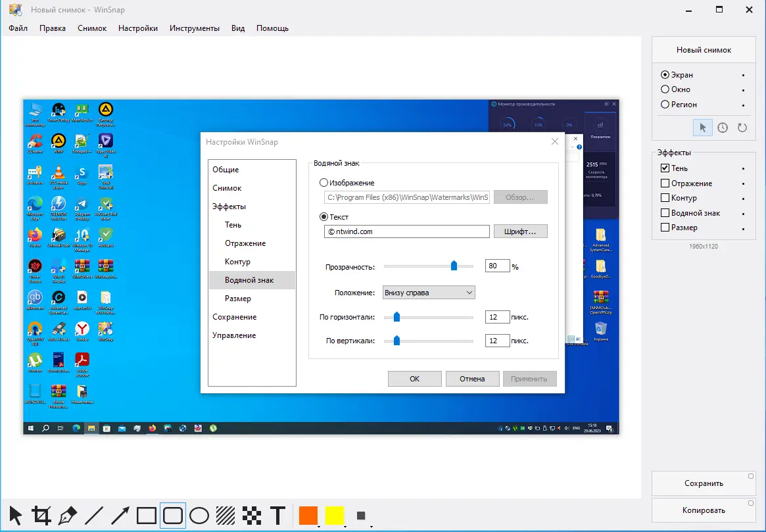Open the Настройки menu
Viewport: 766px width, 532px height.
[138, 28]
